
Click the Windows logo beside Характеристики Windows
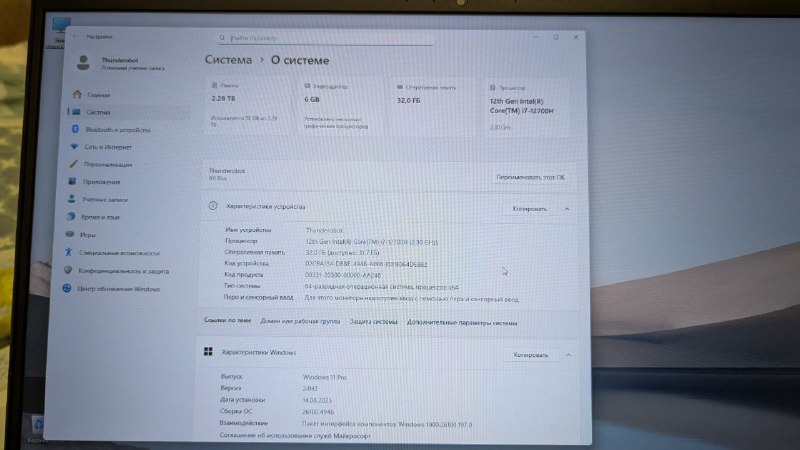tap(208, 352)
